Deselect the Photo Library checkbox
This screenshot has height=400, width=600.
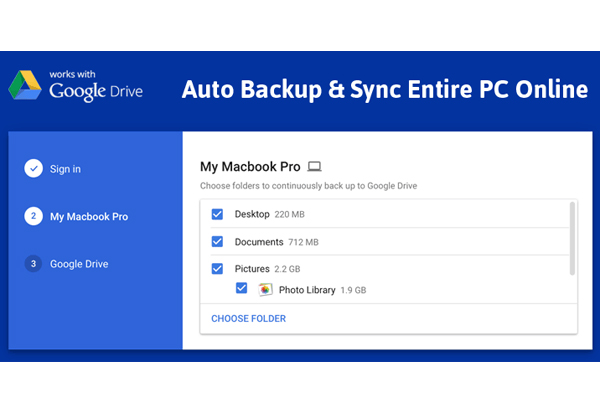coord(241,289)
